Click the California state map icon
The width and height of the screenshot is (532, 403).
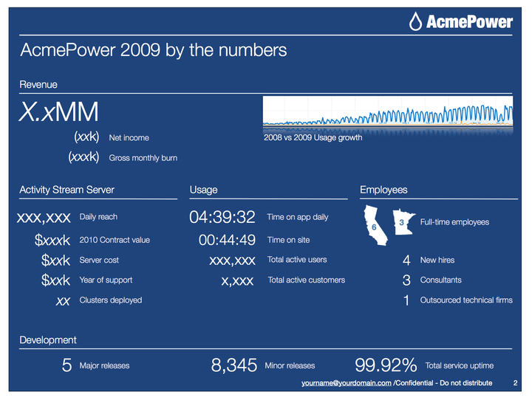point(375,225)
